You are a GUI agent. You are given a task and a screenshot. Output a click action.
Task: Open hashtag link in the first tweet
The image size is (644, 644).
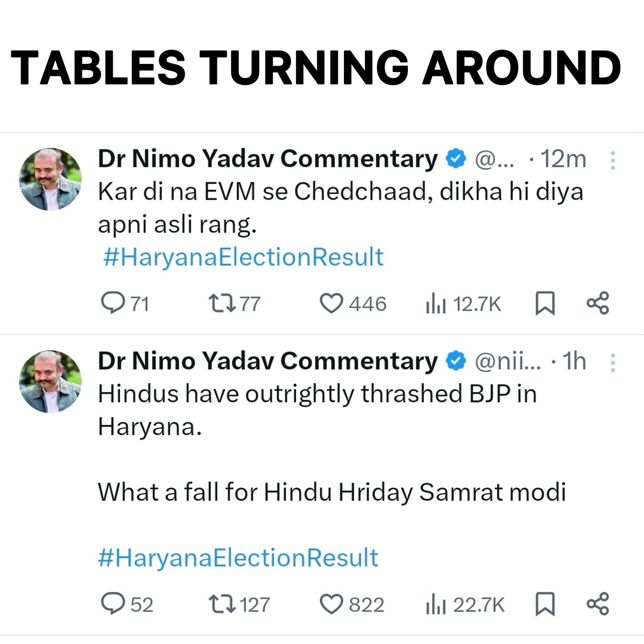(x=243, y=257)
